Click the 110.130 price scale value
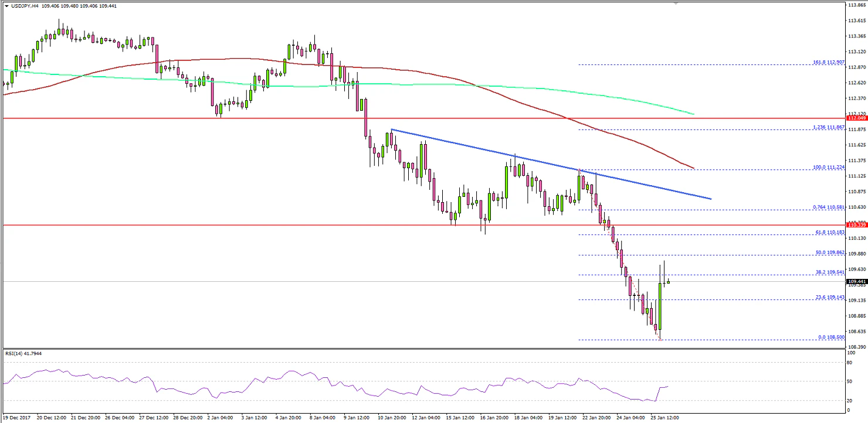This screenshot has height=423, width=868. [856, 238]
